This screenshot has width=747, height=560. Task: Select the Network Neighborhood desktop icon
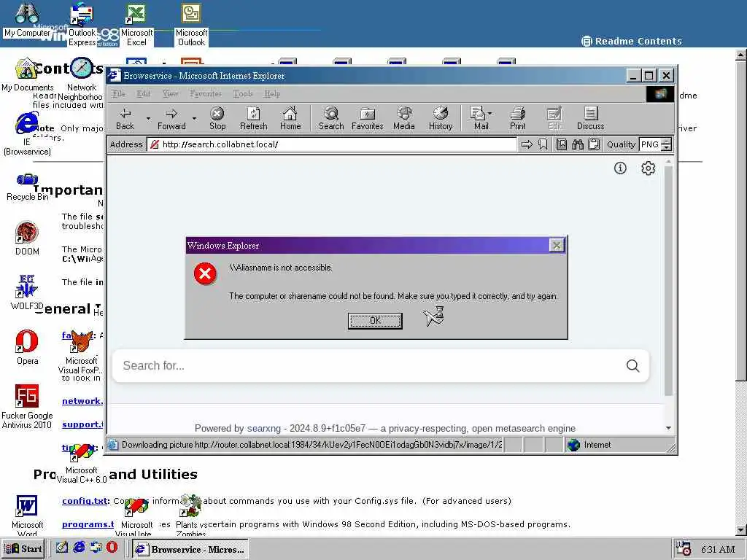point(82,79)
